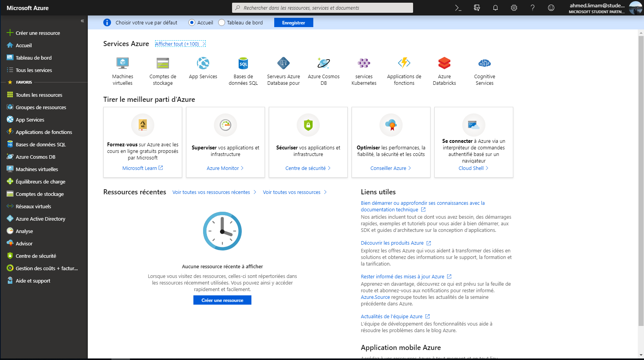644x360 pixels.
Task: Click the user account avatar
Action: (635, 8)
